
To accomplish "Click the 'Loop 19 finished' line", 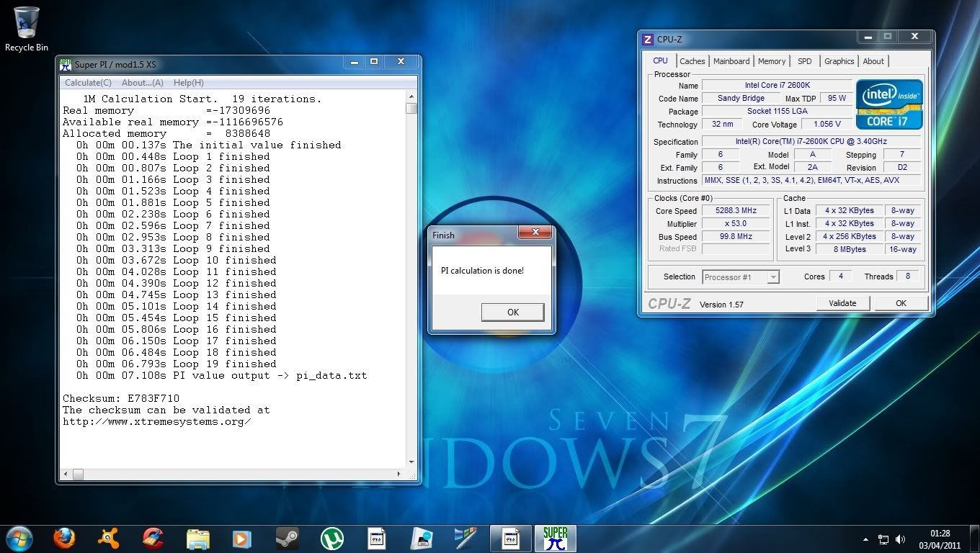I will [x=177, y=364].
